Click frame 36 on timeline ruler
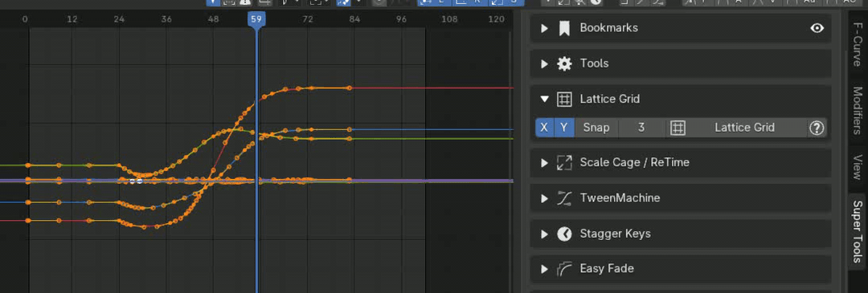Viewport: 868px width, 293px height. (x=166, y=19)
